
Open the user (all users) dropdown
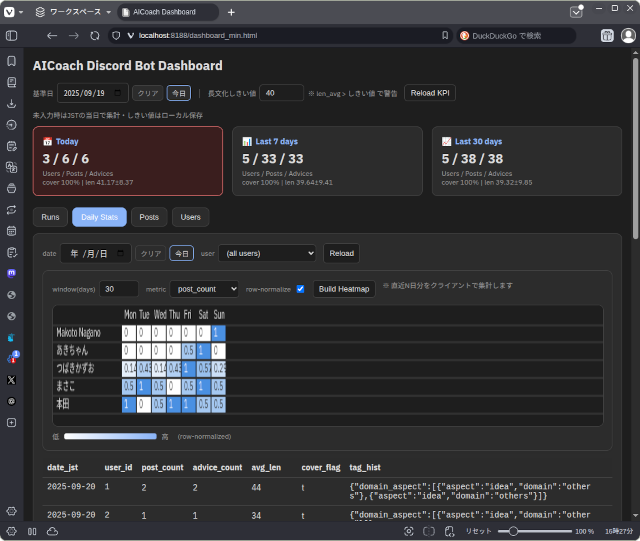pyautogui.click(x=267, y=253)
